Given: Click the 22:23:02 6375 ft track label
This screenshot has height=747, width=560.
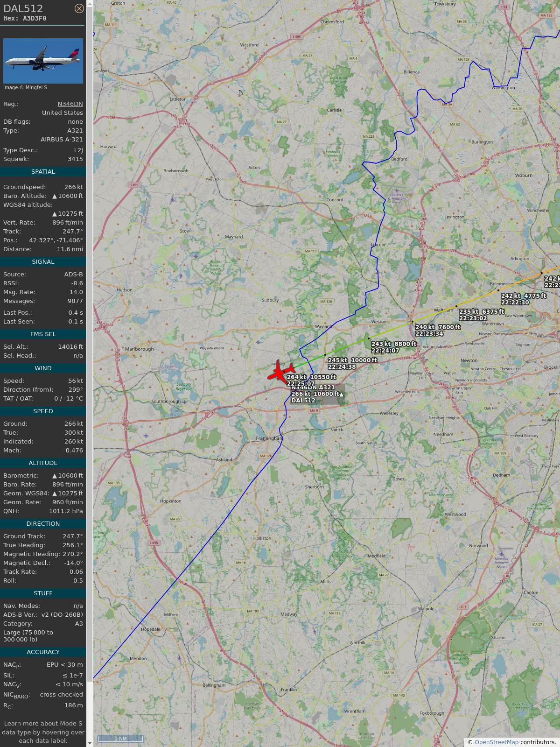Looking at the screenshot, I should click(482, 315).
